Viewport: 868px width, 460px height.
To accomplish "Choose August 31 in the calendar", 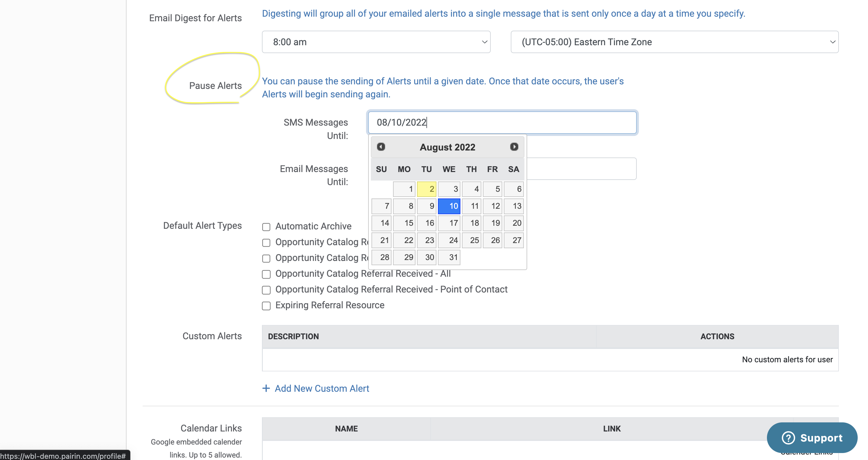I will click(x=449, y=258).
